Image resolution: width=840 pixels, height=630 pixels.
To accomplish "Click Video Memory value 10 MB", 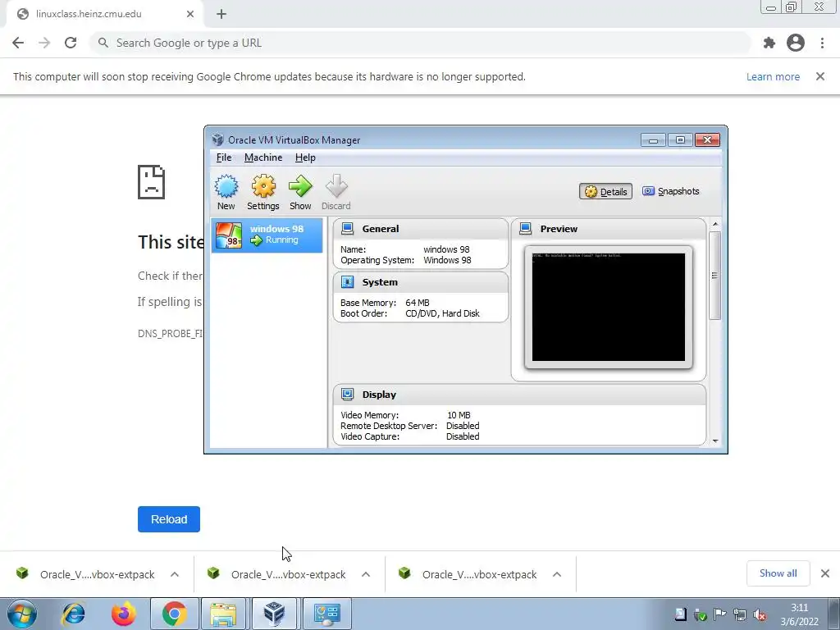I will (459, 415).
